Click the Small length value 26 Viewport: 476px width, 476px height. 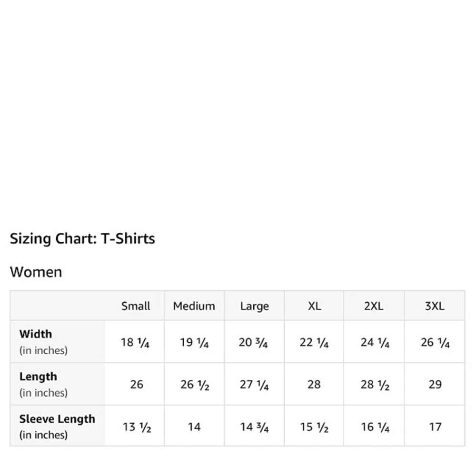coord(137,385)
